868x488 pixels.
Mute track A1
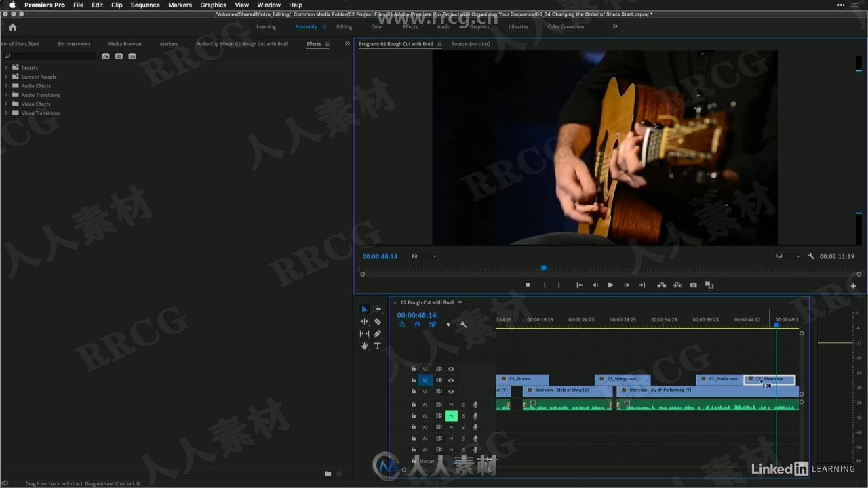450,405
